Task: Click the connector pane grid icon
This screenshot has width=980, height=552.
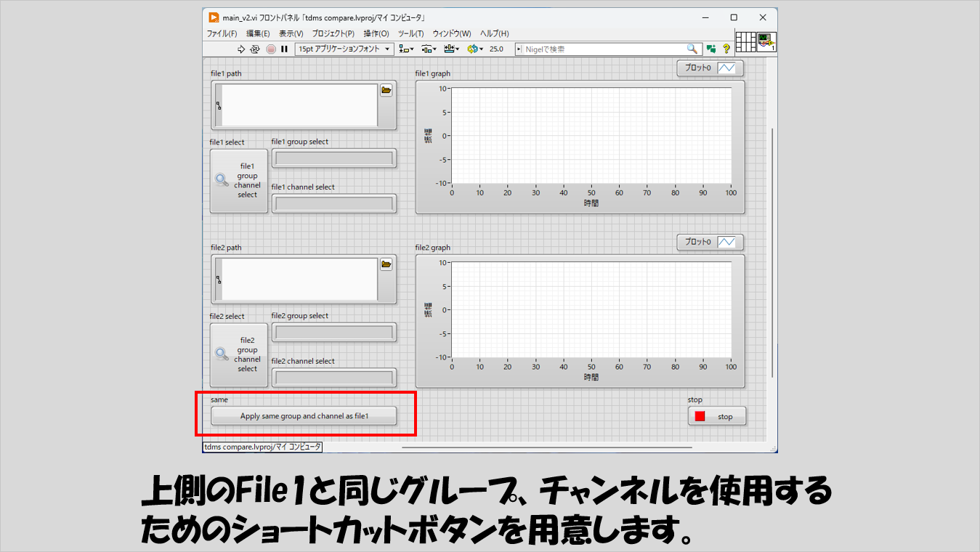Action: pos(745,42)
